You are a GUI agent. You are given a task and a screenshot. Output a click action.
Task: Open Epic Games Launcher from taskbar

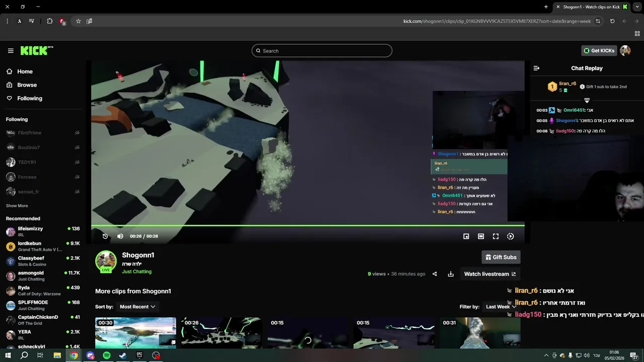click(139, 355)
